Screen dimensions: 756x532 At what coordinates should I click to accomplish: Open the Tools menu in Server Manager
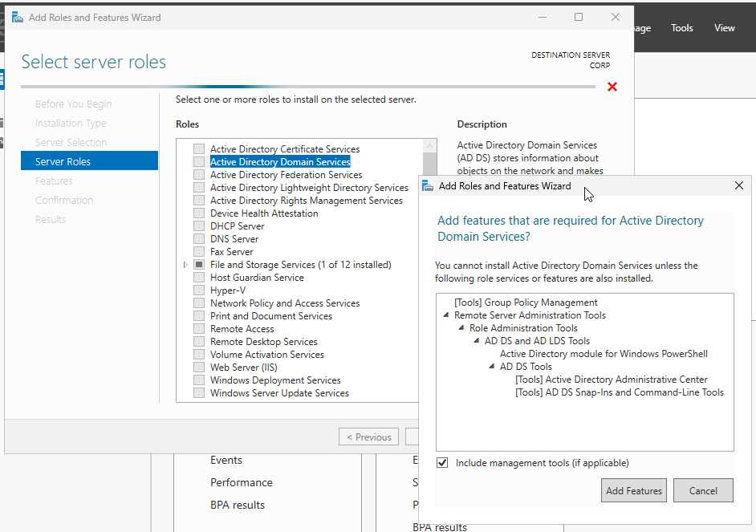coord(681,28)
